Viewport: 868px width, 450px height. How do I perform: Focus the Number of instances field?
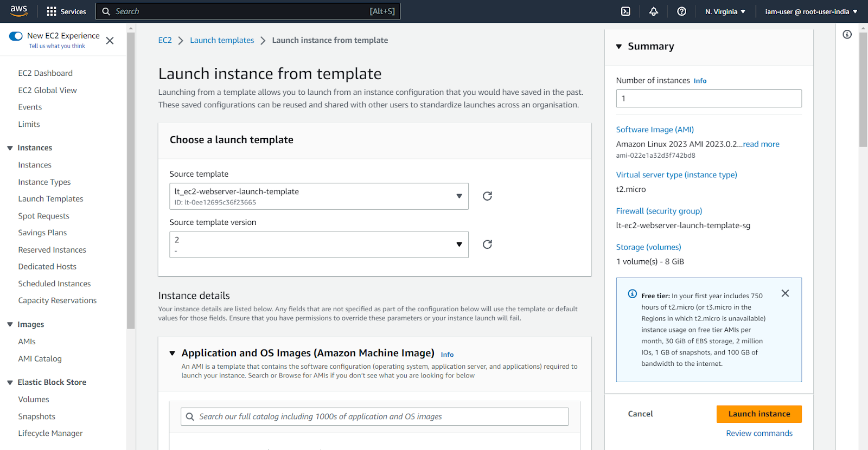(709, 99)
